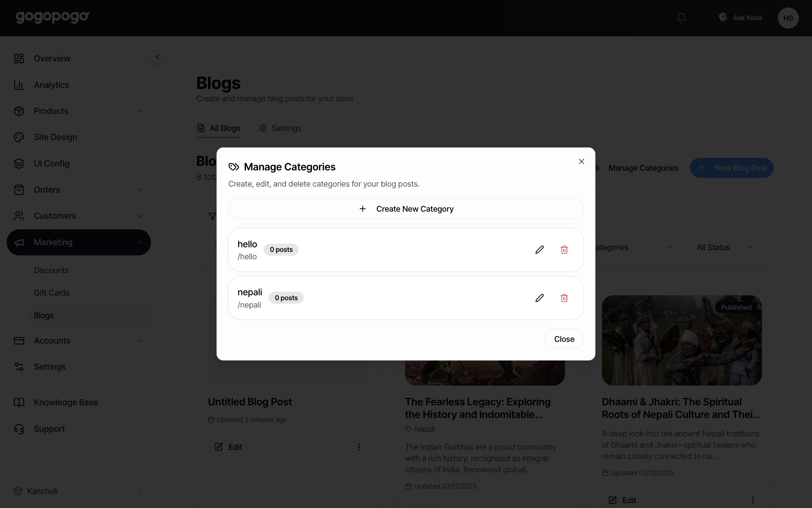
Task: Expand the Products sidebar section
Action: coord(79,111)
